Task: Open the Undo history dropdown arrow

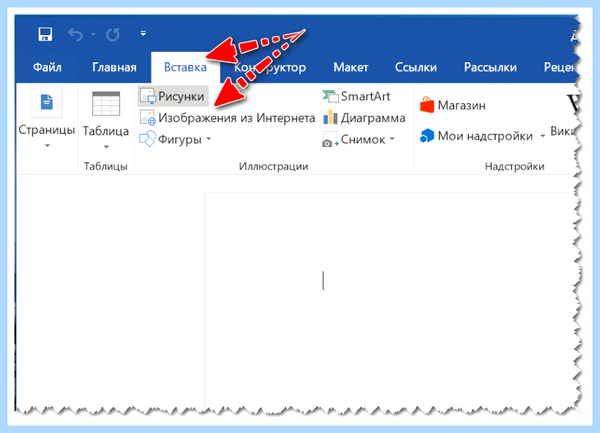Action: click(x=93, y=34)
